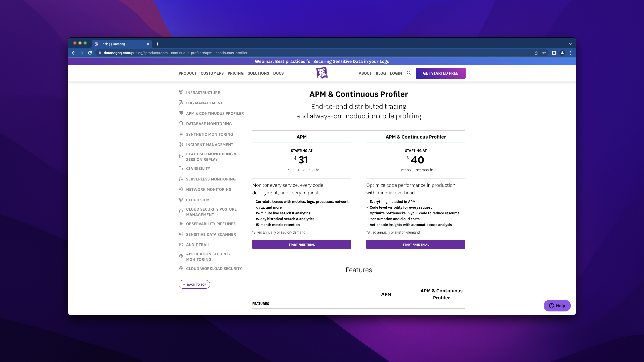Open the Log Management pricing section

[204, 103]
